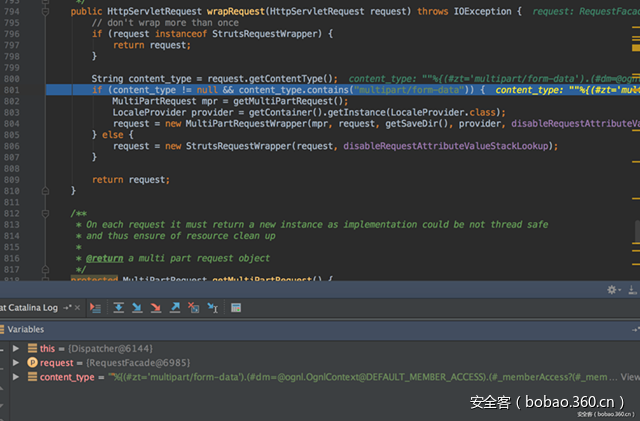640x421 pixels.
Task: Click the Step Into debugger icon
Action: pos(137,308)
